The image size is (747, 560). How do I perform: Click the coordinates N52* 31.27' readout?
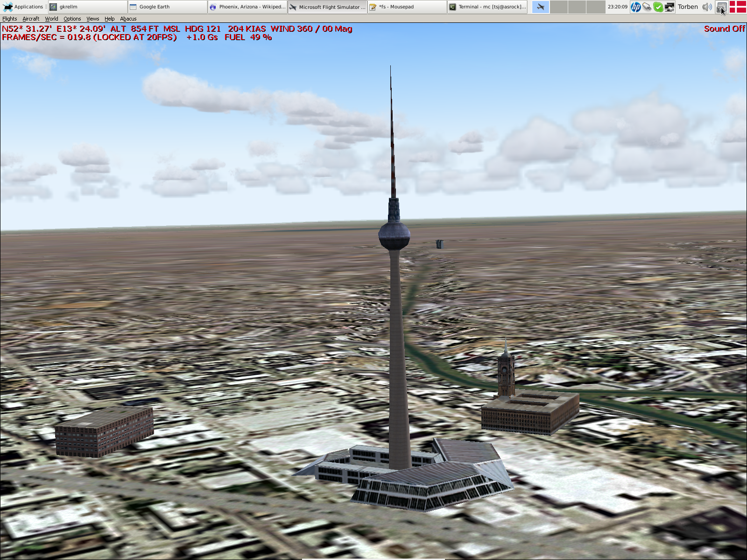27,28
